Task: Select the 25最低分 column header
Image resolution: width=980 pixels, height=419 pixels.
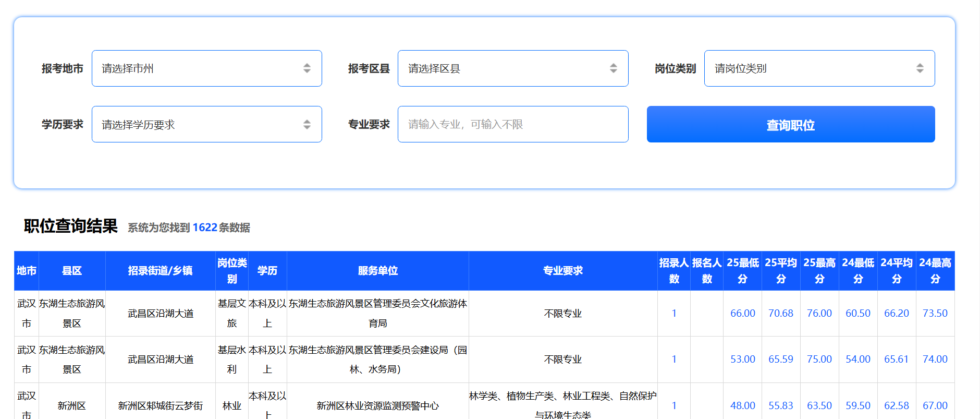Action: coord(742,271)
